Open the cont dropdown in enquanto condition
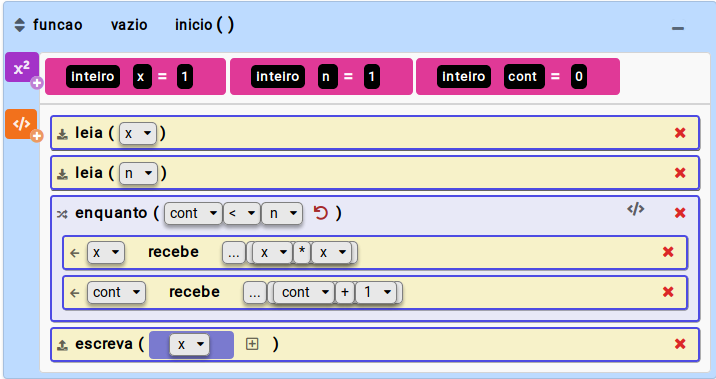The image size is (716, 379). click(x=194, y=213)
